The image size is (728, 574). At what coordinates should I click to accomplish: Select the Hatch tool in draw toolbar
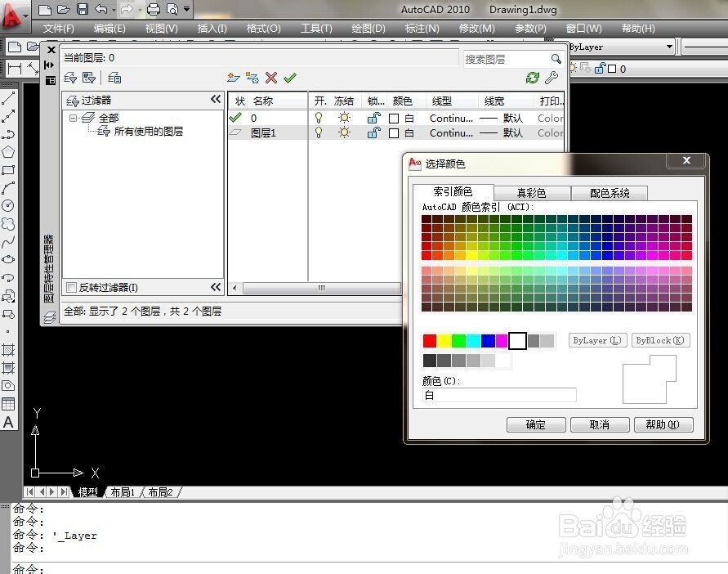tap(8, 349)
